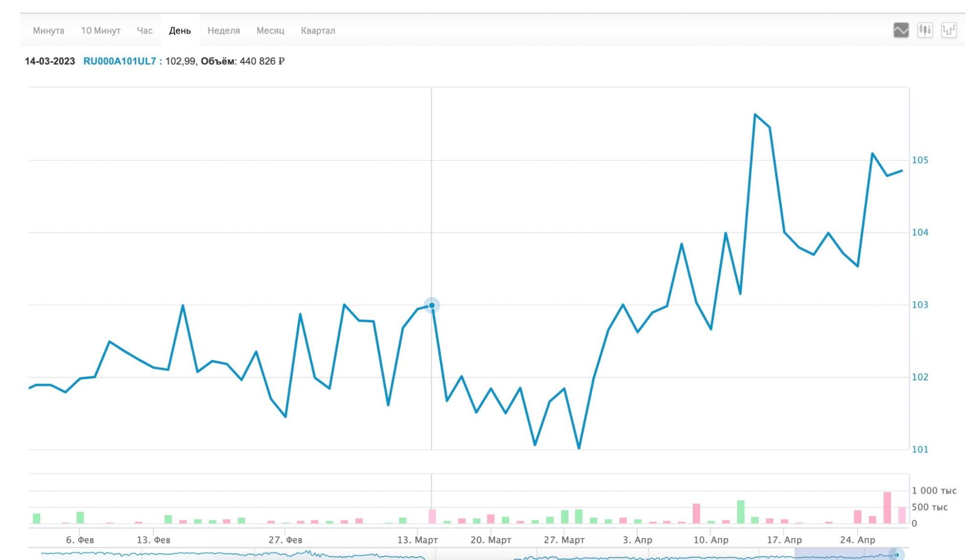Click the RU000A101UL7 ticker link
The image size is (979, 560).
(119, 61)
